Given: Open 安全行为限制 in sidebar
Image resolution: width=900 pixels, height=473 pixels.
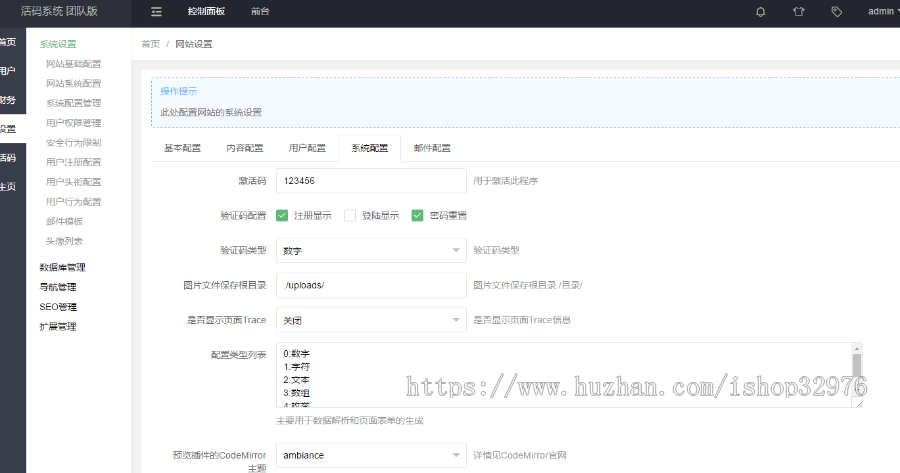Looking at the screenshot, I should 73,142.
